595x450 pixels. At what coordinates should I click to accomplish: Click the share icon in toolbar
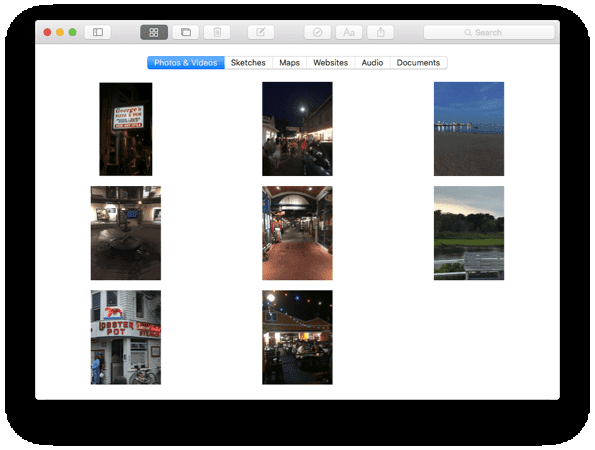click(x=380, y=32)
